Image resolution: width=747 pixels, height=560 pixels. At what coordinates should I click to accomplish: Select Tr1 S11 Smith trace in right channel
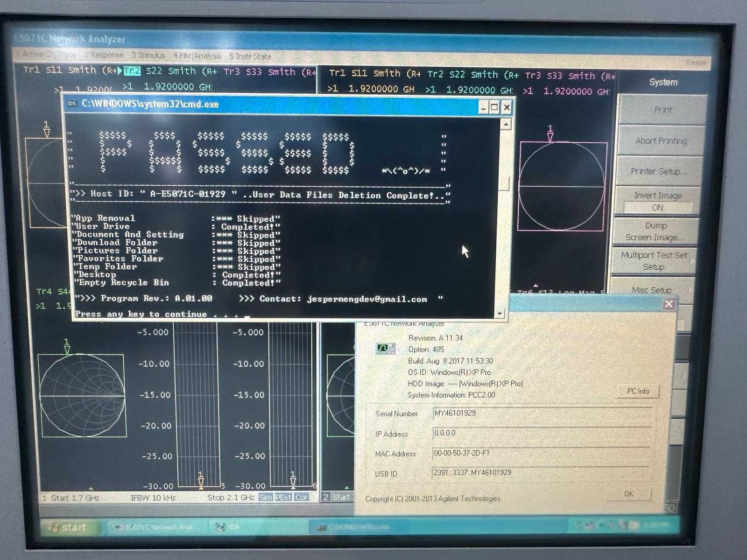pyautogui.click(x=375, y=74)
